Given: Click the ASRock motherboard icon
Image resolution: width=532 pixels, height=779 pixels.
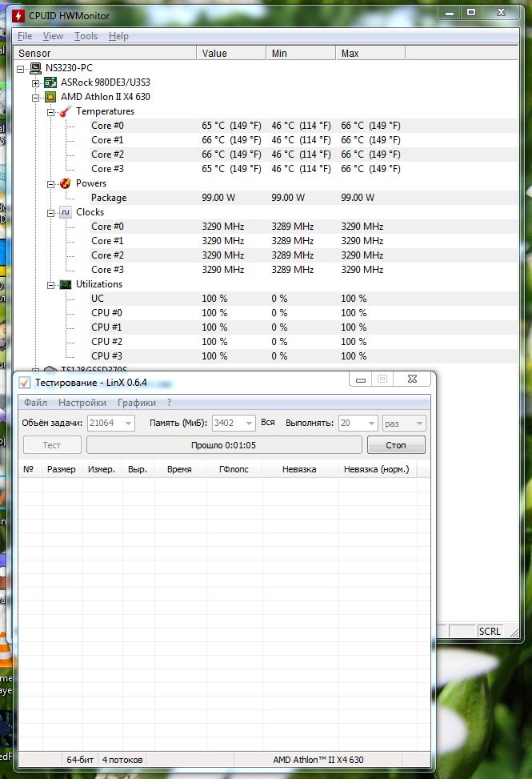Looking at the screenshot, I should click(50, 82).
